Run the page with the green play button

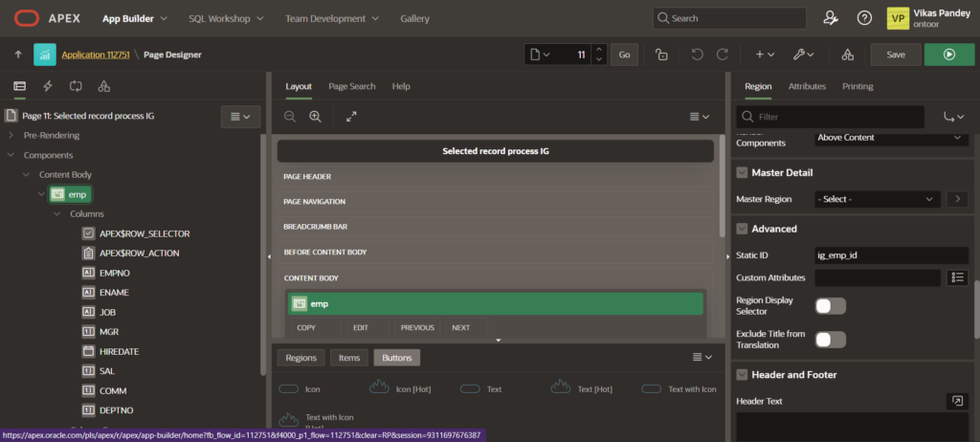(948, 55)
